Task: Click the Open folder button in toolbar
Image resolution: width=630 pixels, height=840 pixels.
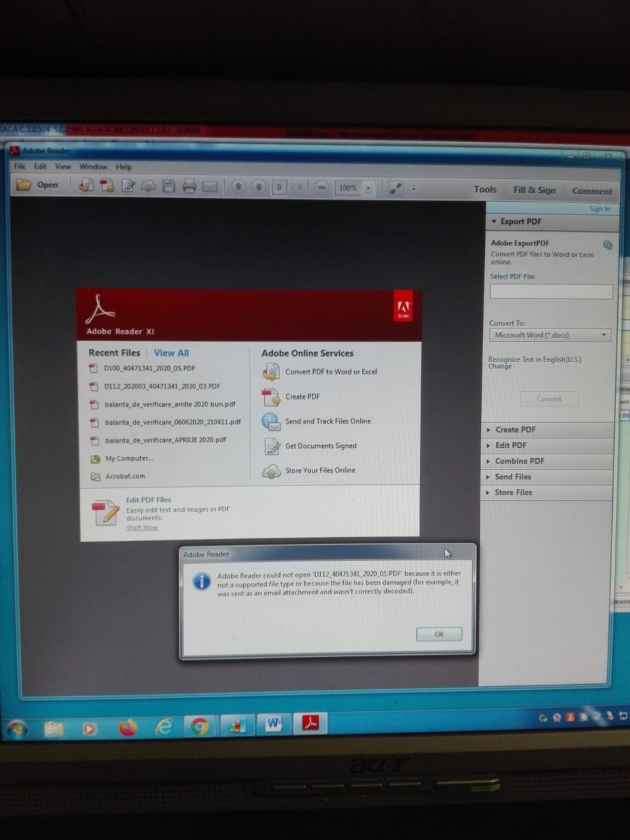Action: point(37,185)
